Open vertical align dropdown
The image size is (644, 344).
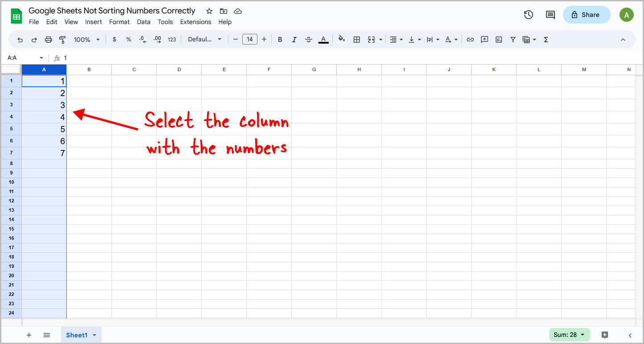click(x=415, y=40)
